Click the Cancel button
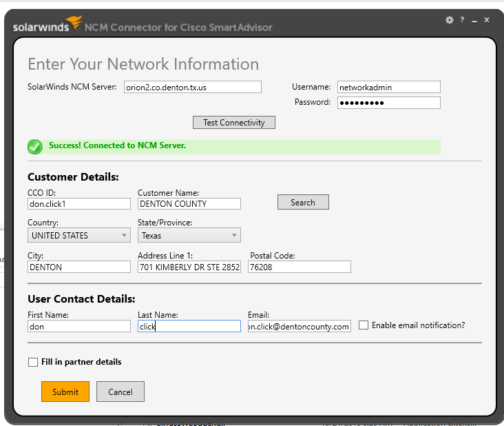Viewport: 504px width, 426px height. click(120, 392)
